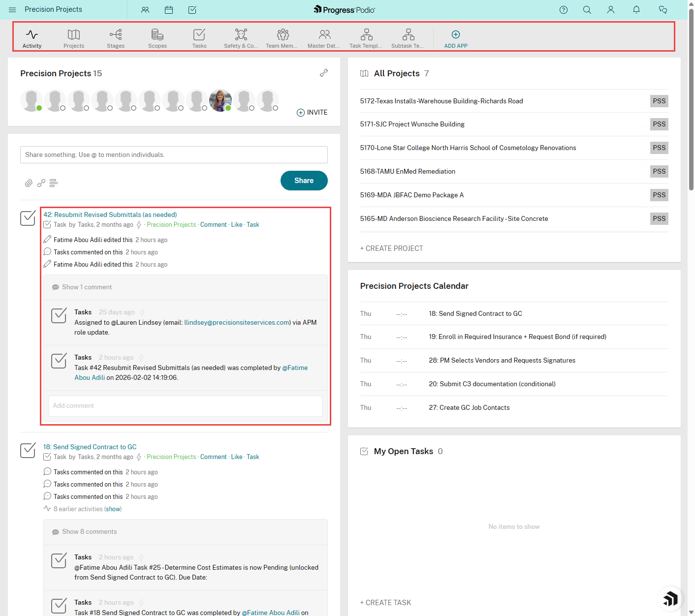Open the Master Dat... app
Image resolution: width=695 pixels, height=616 pixels.
point(324,38)
